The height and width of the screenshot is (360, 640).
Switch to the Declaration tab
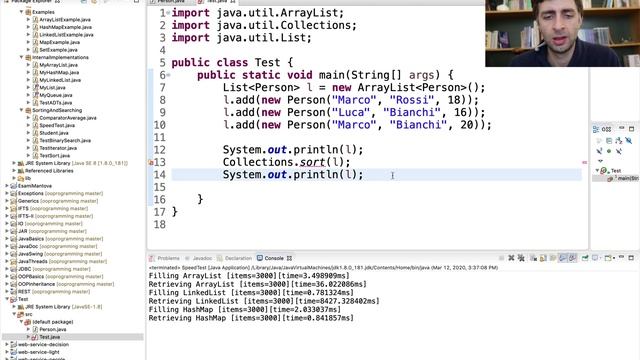[x=234, y=258]
